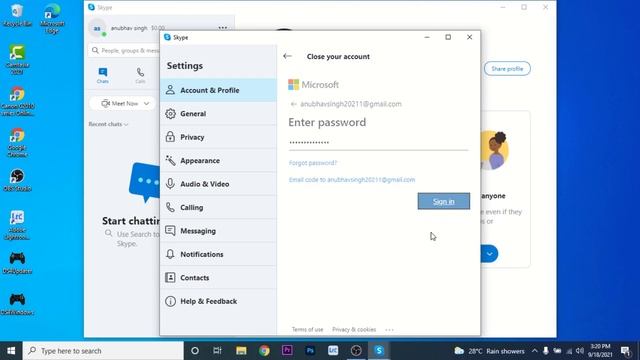
Task: Open notification center icon
Action: (x=625, y=351)
